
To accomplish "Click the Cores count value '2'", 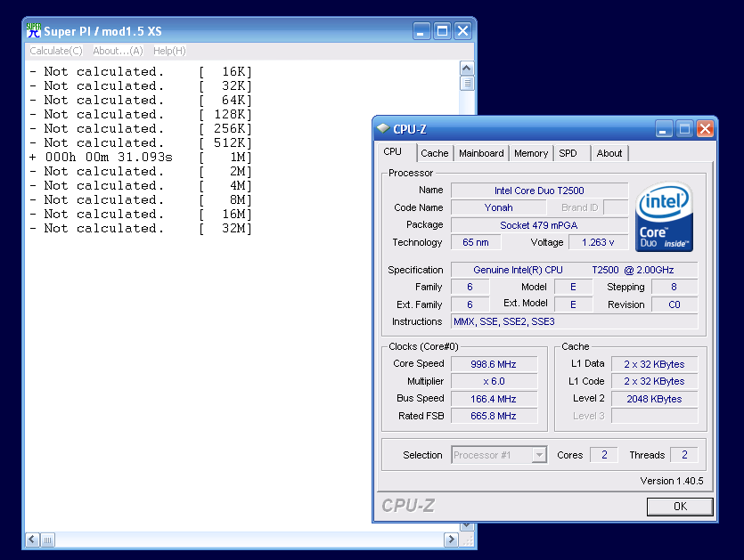I will (604, 455).
